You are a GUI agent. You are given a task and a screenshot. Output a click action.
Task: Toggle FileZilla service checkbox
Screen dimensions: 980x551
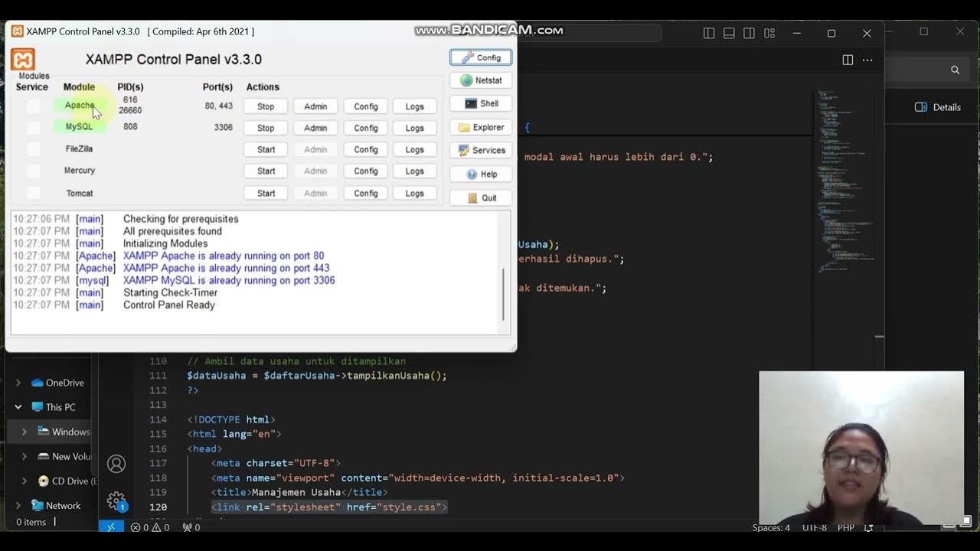tap(33, 149)
